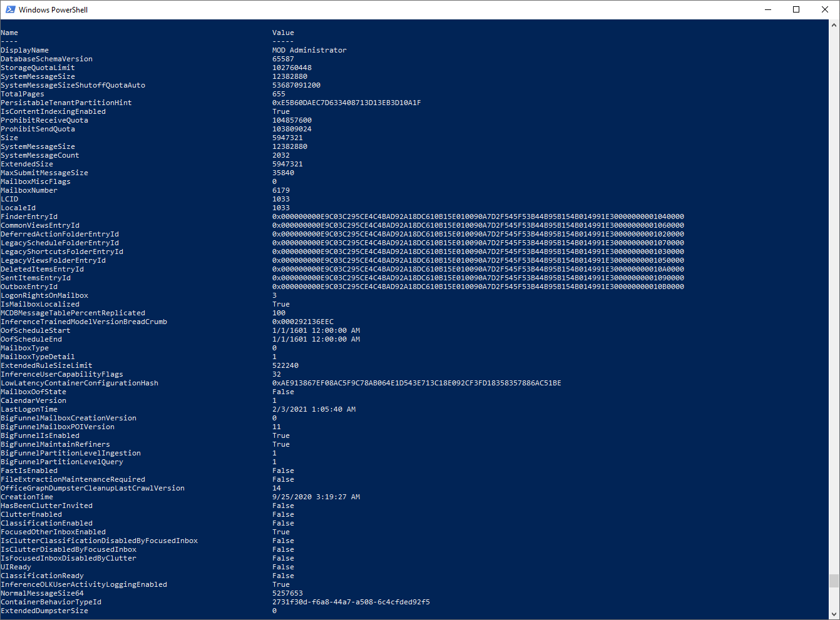Minimize the PowerShell window
Viewport: 840px width, 620px height.
pyautogui.click(x=768, y=9)
